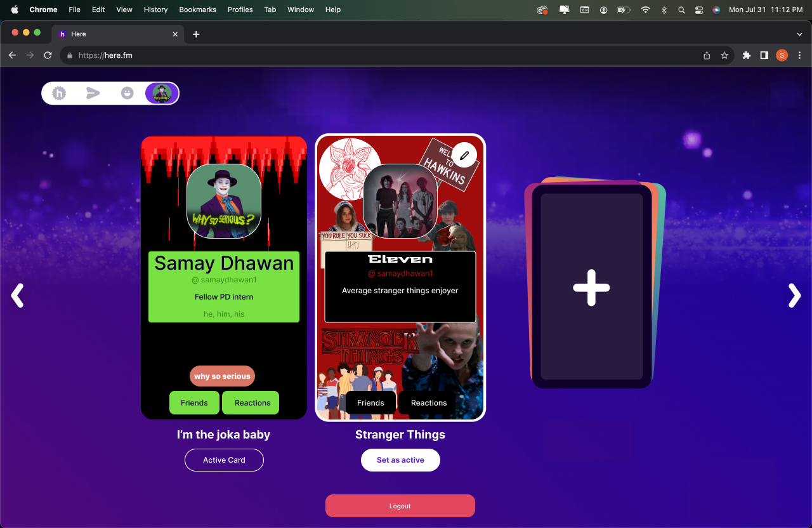Select the Here browser tab
812x528 pixels.
[118, 34]
